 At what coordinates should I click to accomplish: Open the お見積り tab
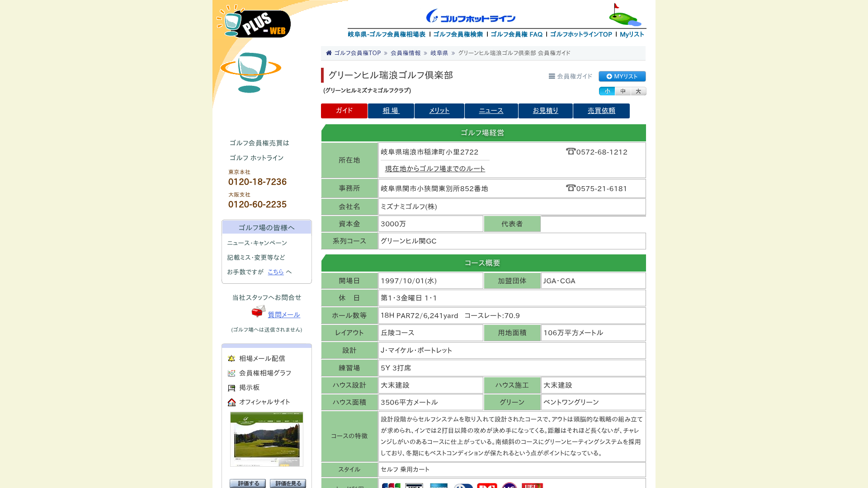[x=546, y=111]
